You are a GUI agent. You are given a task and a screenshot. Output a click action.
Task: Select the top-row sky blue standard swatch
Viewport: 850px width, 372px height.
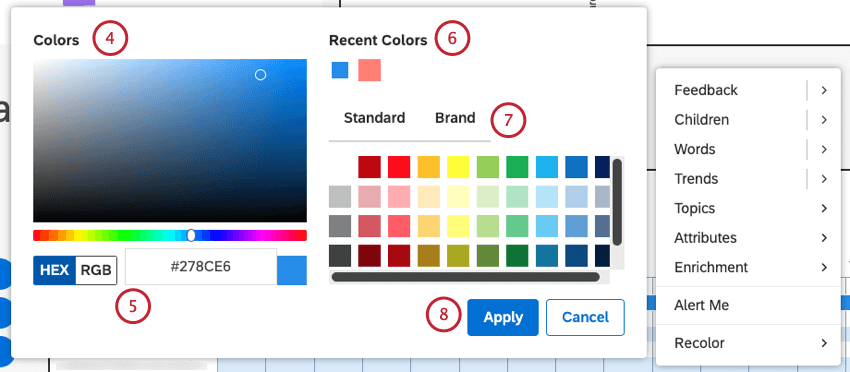pos(546,167)
